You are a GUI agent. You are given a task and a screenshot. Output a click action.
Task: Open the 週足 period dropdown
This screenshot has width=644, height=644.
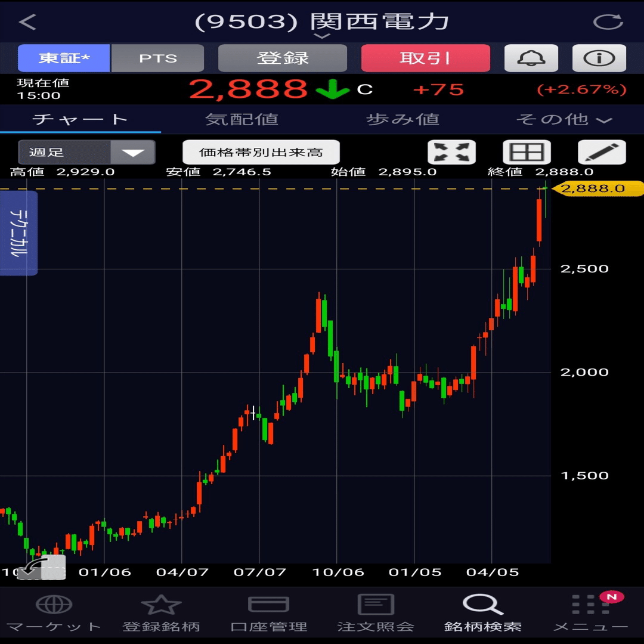click(86, 152)
